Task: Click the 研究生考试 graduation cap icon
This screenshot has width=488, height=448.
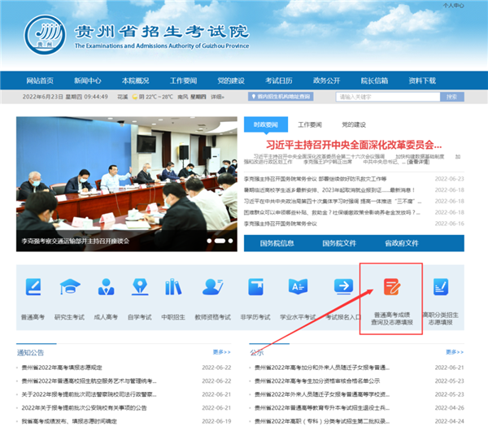Action: coord(69,287)
